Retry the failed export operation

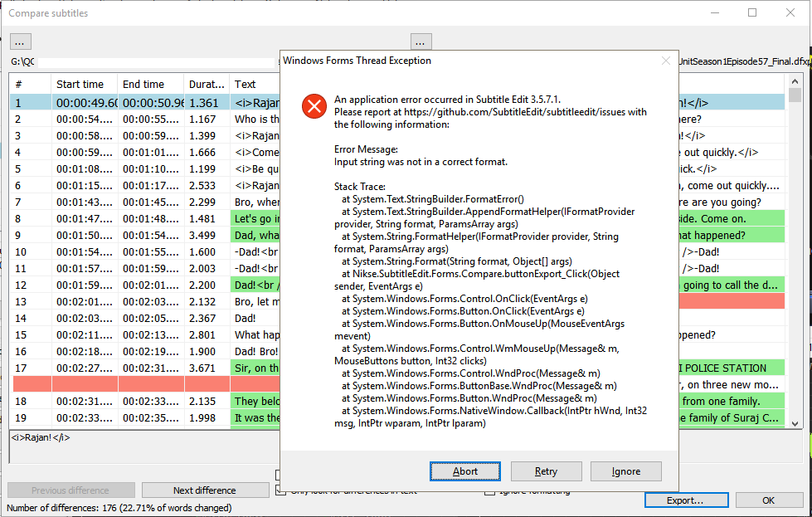[x=546, y=471]
